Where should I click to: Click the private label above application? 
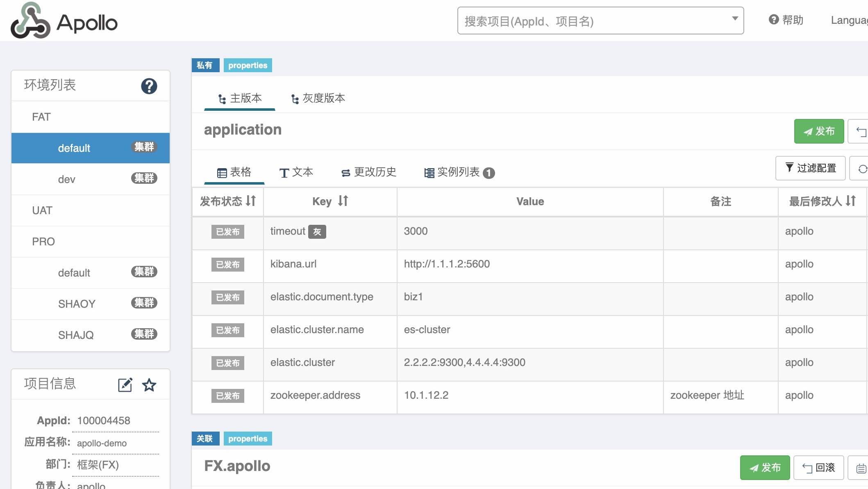coord(205,65)
